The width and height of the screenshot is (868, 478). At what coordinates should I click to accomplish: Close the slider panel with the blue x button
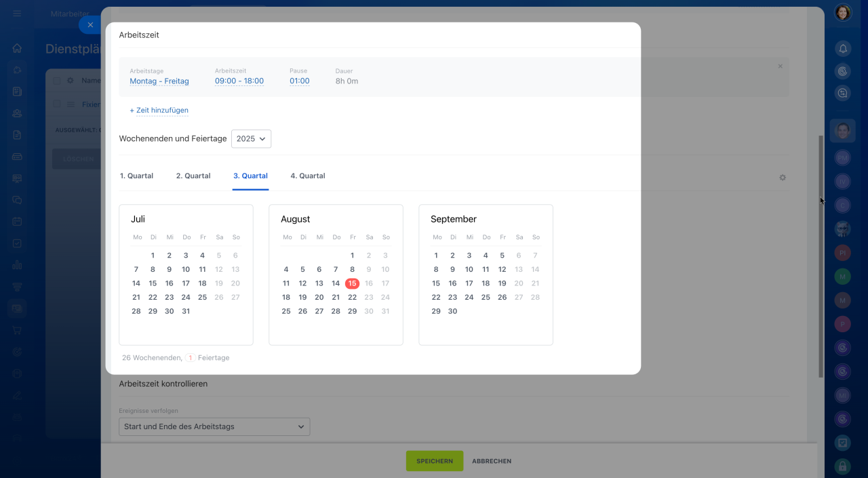pyautogui.click(x=90, y=24)
